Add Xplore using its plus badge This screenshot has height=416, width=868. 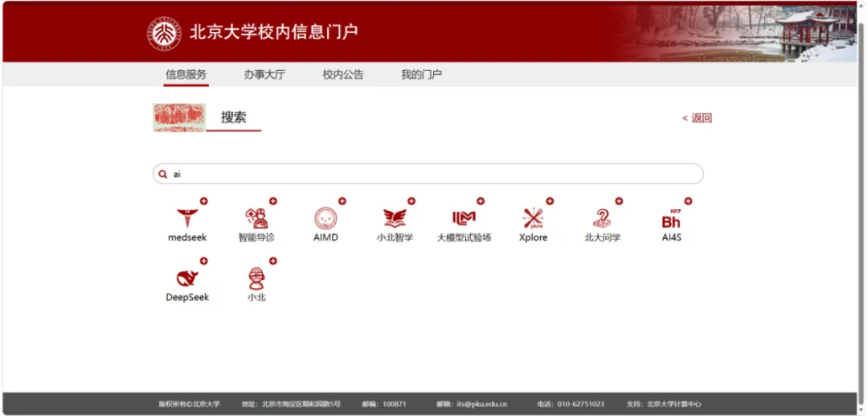click(x=550, y=201)
